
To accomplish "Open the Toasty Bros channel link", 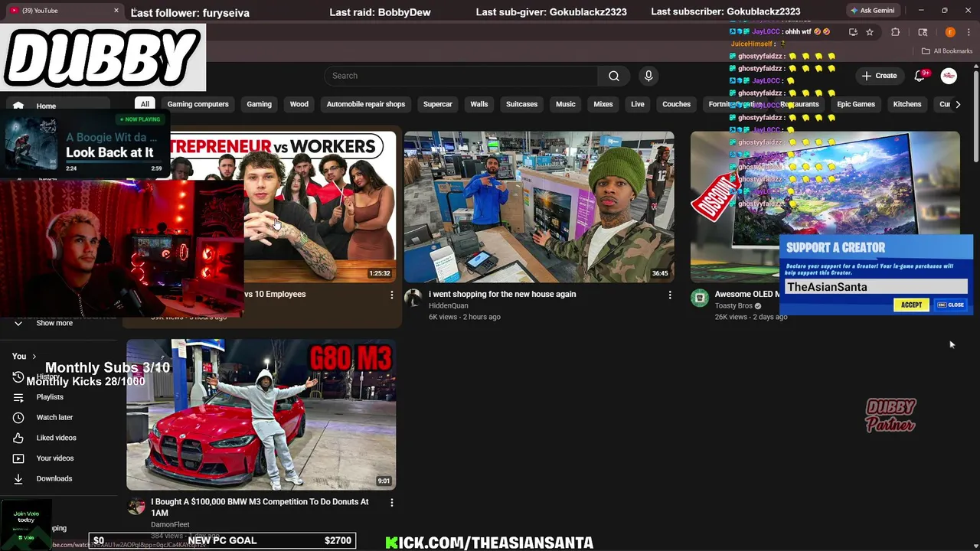I will point(733,306).
